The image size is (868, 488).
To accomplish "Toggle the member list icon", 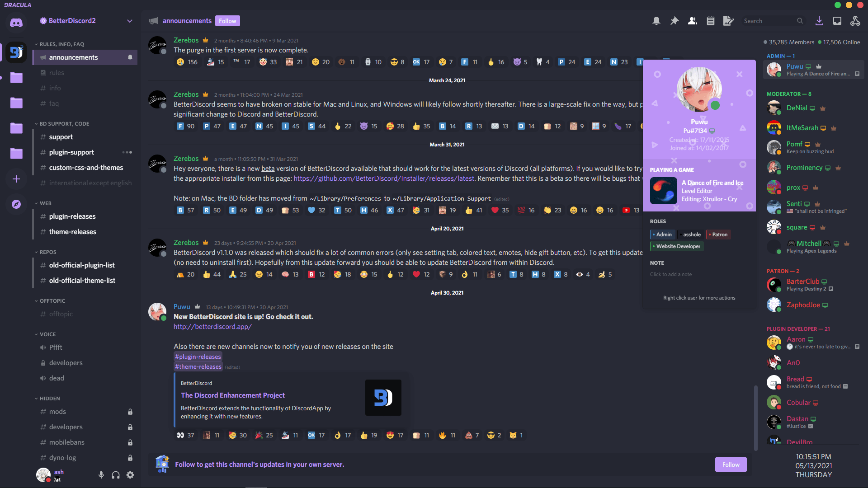I will point(692,21).
